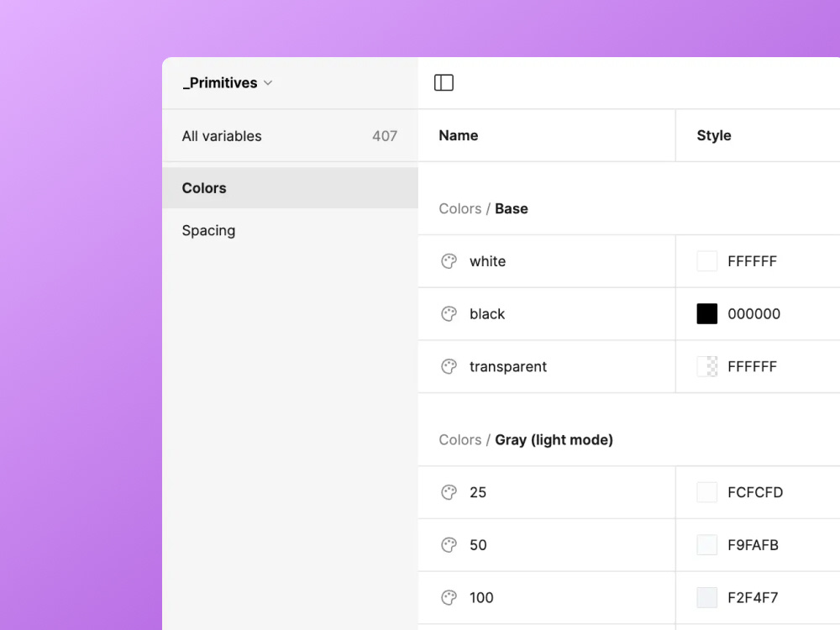Click the palette icon beside 25

point(449,492)
